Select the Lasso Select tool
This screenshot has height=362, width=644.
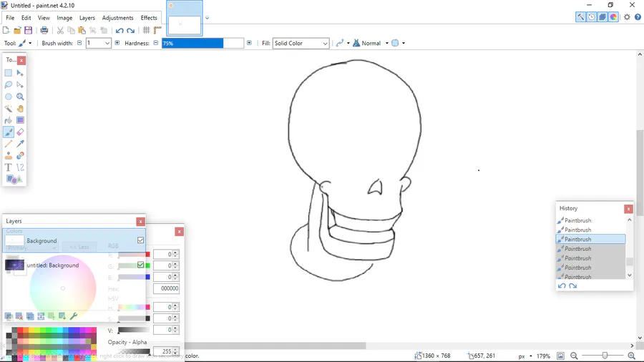pyautogui.click(x=8, y=85)
